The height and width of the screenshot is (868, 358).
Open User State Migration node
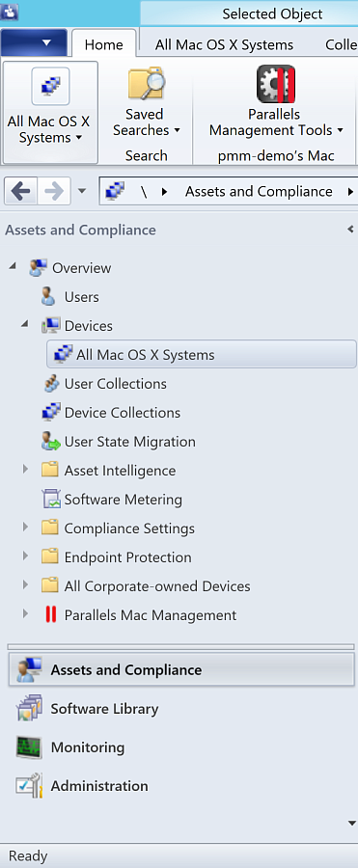point(129,442)
